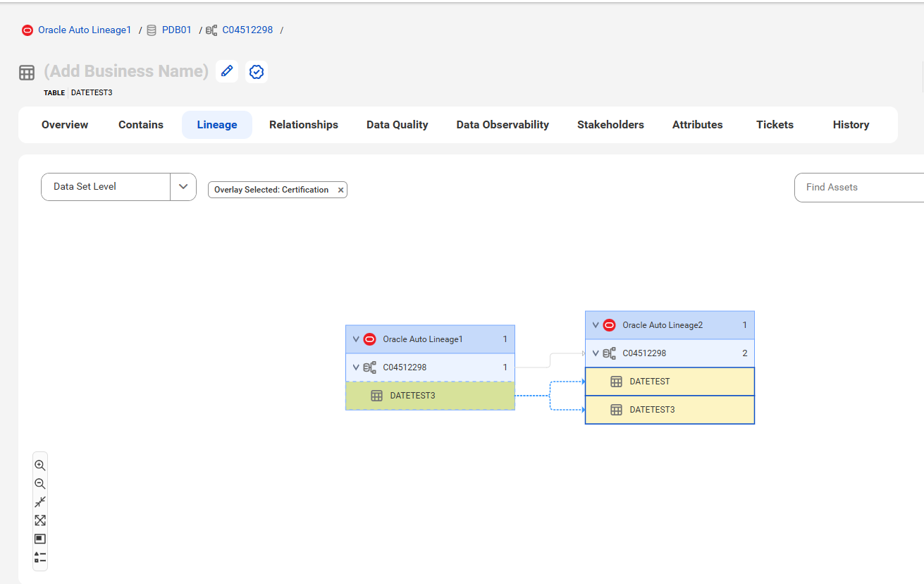Open Oracle Auto Lineage1 breadcrumb link
This screenshot has width=924, height=584.
pyautogui.click(x=85, y=30)
